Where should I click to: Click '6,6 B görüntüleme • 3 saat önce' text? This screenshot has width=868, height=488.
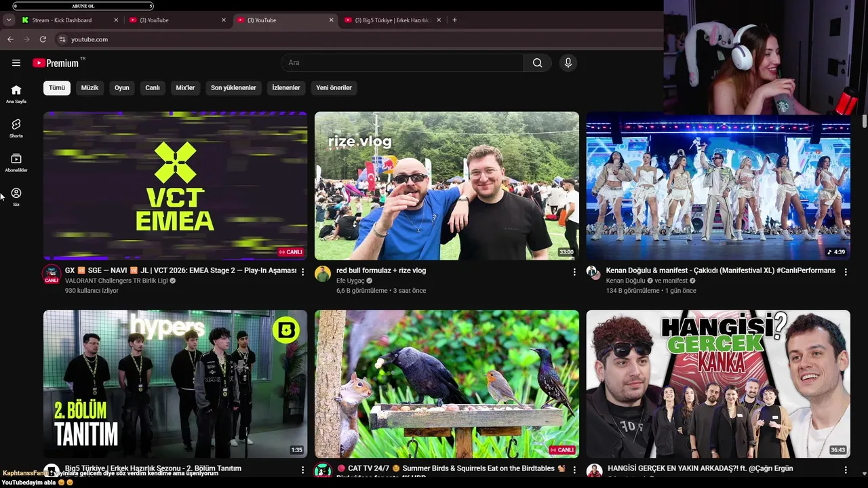click(381, 291)
